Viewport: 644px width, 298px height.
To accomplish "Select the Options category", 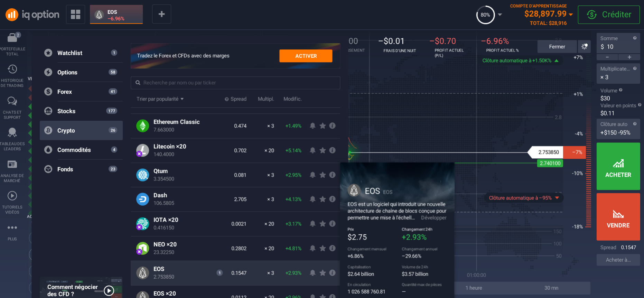I will [x=81, y=72].
